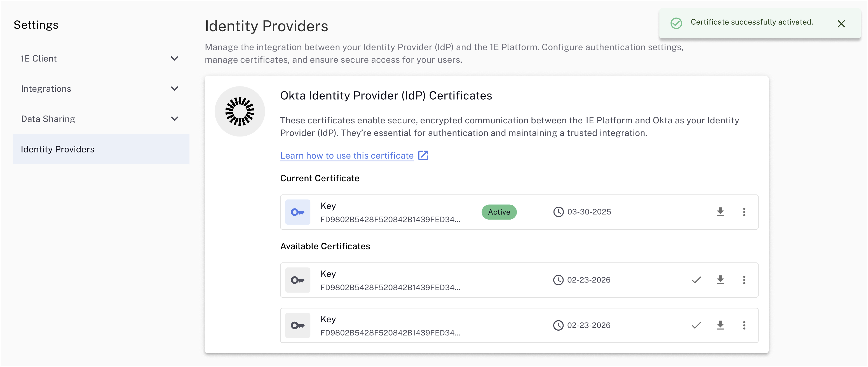Viewport: 868px width, 367px height.
Task: Open more options for active certificate
Action: pos(744,212)
